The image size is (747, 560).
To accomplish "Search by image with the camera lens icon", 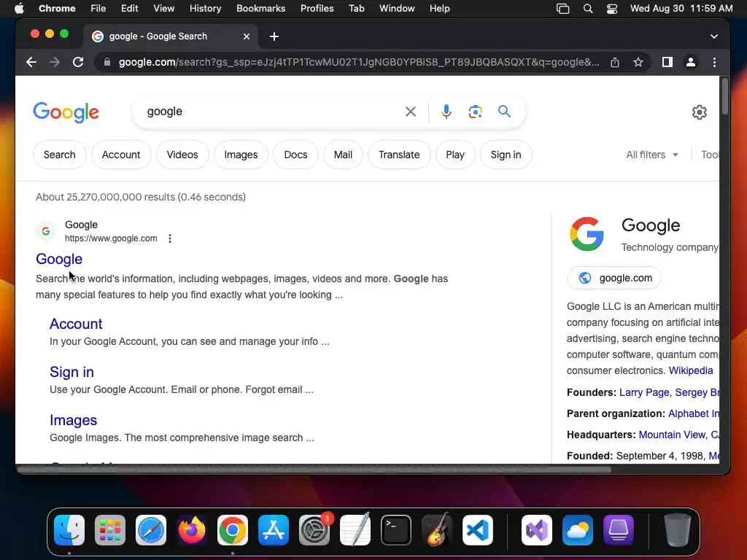I will tap(475, 112).
